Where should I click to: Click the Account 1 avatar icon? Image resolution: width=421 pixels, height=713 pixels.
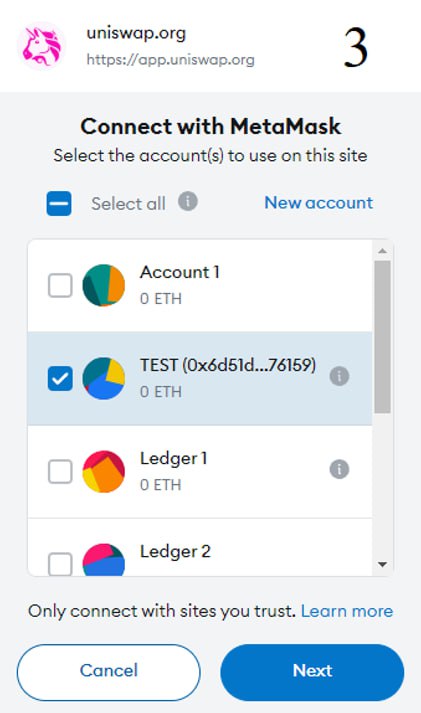pyautogui.click(x=104, y=285)
